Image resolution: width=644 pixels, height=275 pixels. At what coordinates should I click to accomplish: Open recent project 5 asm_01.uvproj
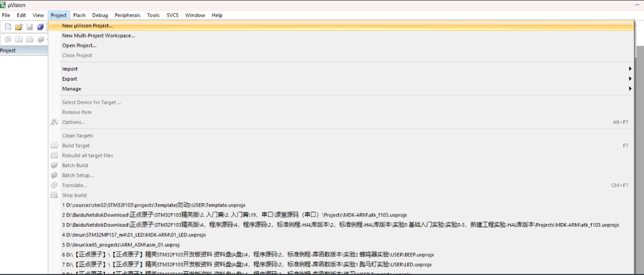341,245
